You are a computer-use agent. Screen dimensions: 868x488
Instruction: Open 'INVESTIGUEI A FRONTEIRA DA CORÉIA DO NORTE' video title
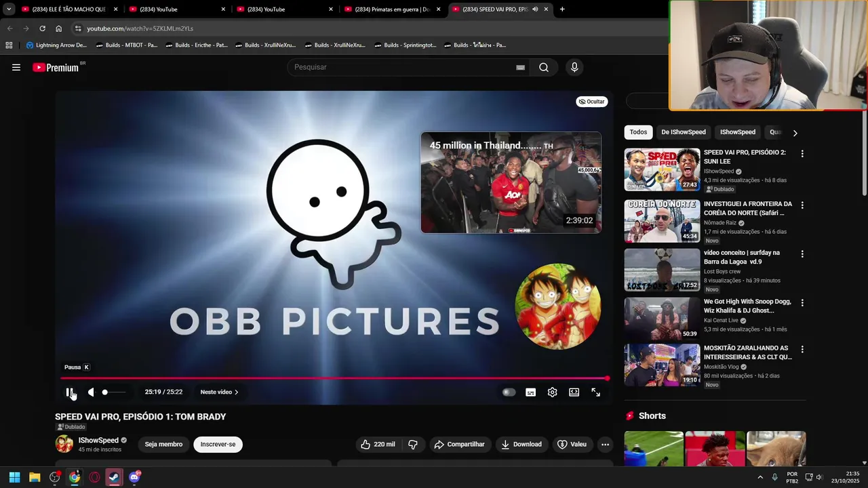pyautogui.click(x=748, y=208)
